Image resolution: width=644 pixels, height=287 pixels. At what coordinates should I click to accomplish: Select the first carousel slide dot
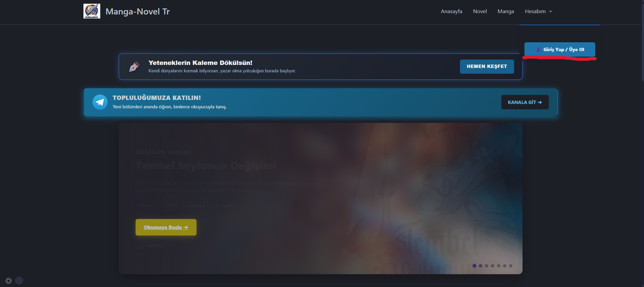[x=474, y=266]
